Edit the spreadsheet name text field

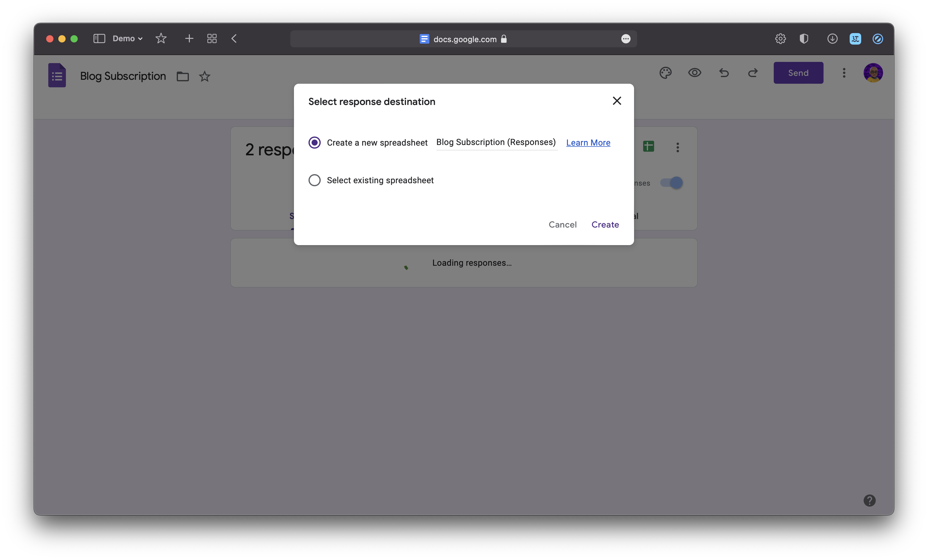click(496, 142)
